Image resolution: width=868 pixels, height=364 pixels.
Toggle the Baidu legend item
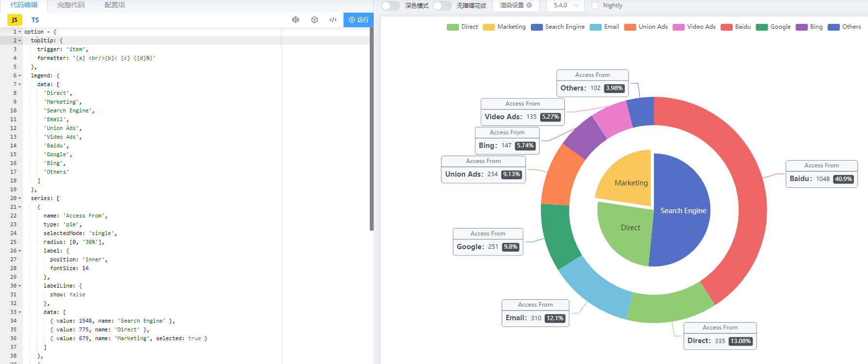pyautogui.click(x=736, y=27)
